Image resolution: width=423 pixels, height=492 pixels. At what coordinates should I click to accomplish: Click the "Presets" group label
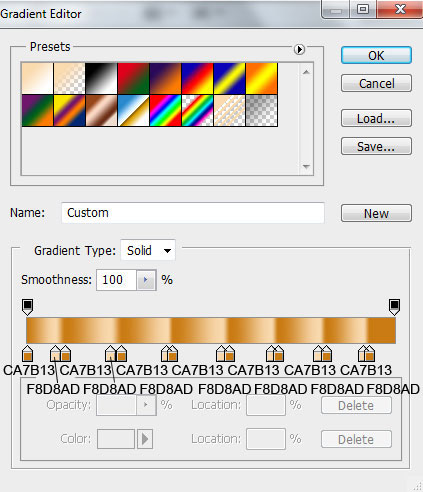(x=50, y=47)
